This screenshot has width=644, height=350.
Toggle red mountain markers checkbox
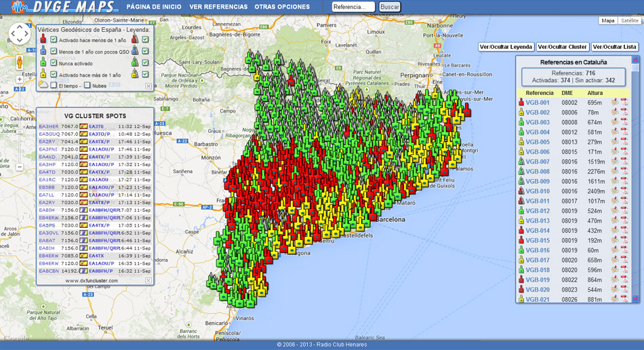tap(145, 39)
